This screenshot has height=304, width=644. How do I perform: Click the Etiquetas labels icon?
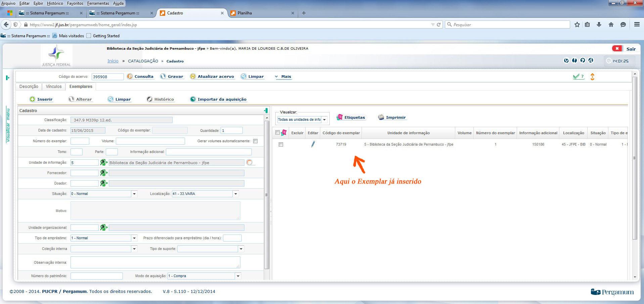[340, 117]
